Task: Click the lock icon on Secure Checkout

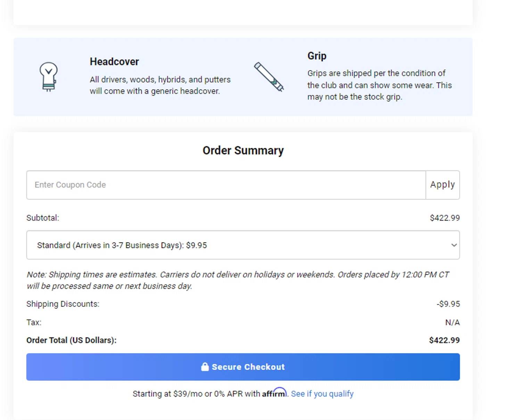Action: [x=205, y=367]
